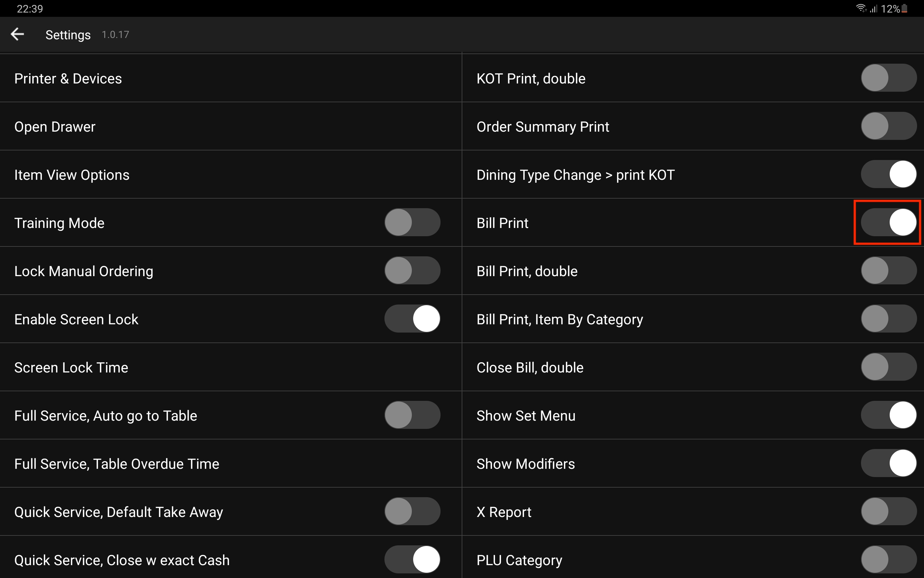Image resolution: width=924 pixels, height=578 pixels.
Task: Disable Enable Screen Lock switch
Action: pos(412,319)
